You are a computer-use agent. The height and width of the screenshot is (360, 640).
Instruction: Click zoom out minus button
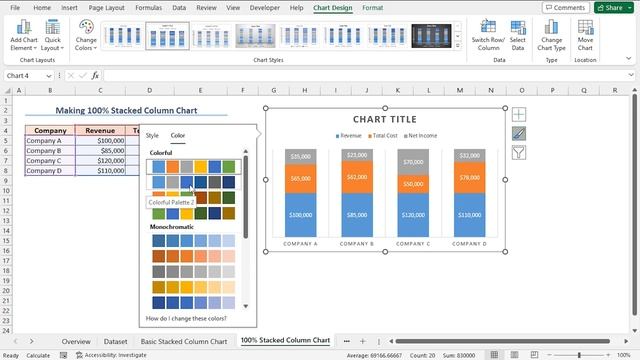point(549,355)
